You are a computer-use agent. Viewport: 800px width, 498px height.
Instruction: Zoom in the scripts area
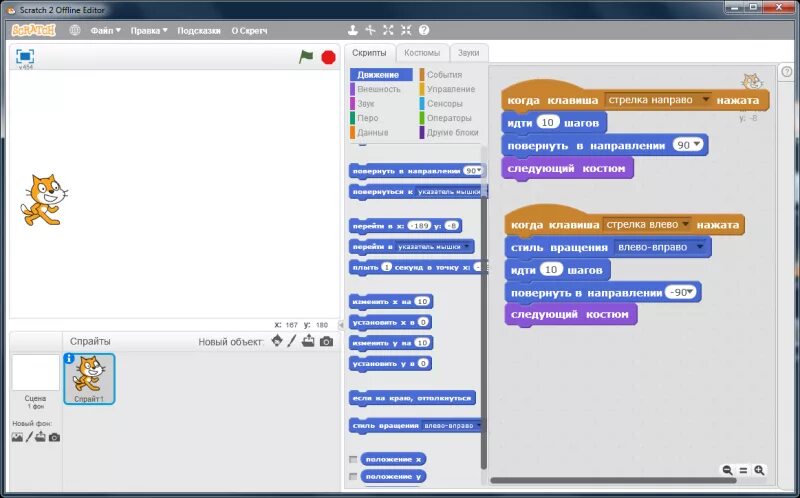[x=759, y=470]
